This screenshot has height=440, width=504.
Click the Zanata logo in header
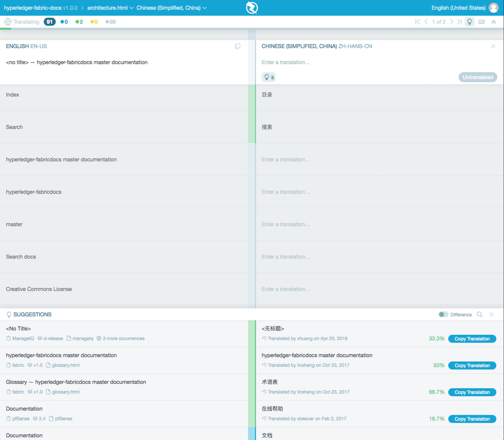tap(252, 8)
